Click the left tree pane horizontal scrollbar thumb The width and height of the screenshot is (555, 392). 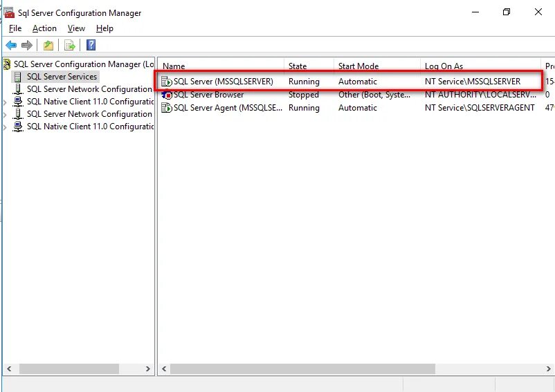69,368
